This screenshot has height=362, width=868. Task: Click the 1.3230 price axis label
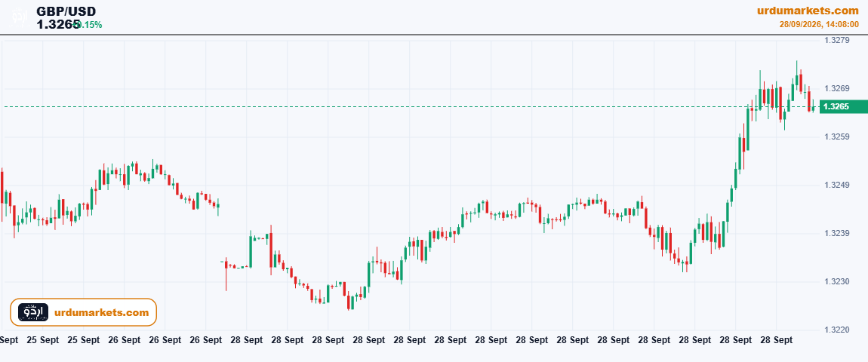(836, 282)
